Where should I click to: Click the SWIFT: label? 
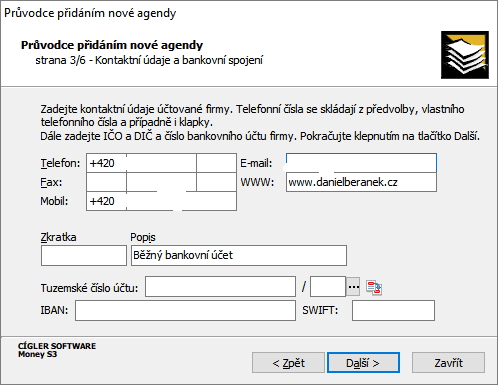coord(320,310)
